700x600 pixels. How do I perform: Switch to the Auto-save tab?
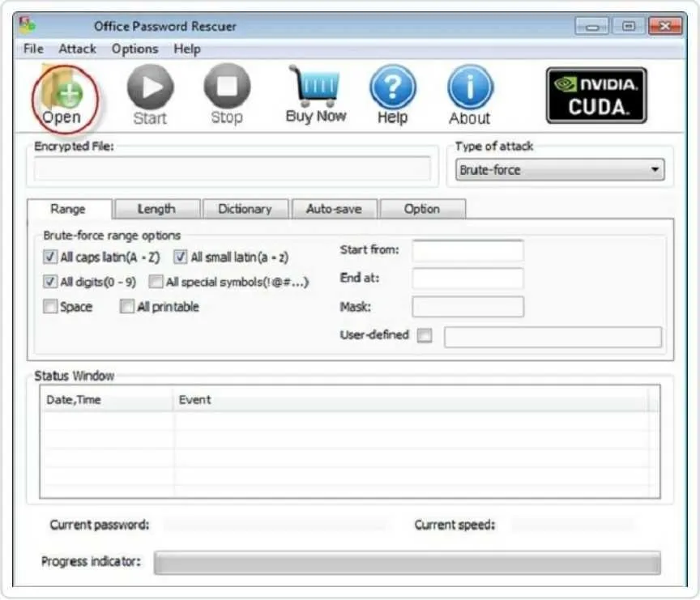[334, 209]
